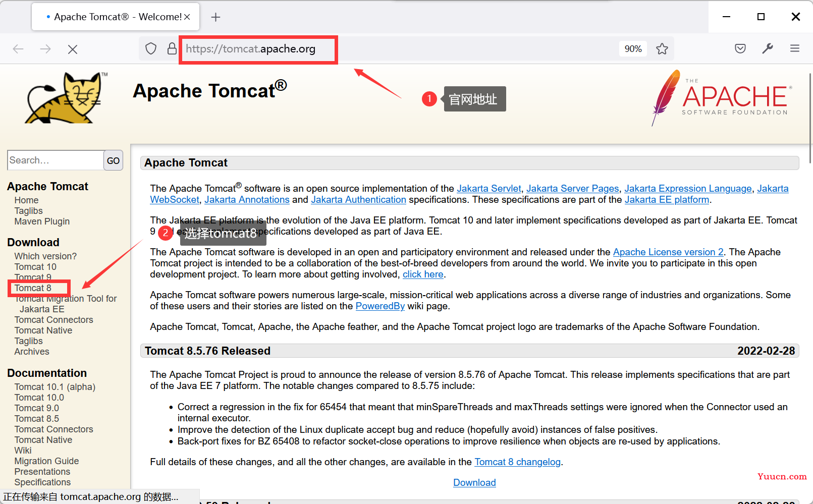Click the Download link below changelog
813x504 pixels.
point(474,483)
